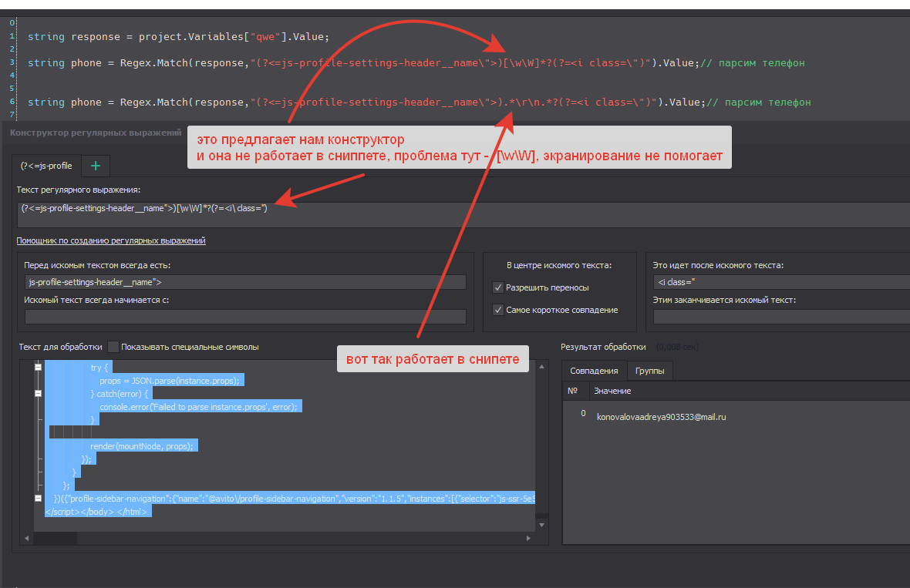Enable Показывать специальные символы checkbox

(x=113, y=347)
